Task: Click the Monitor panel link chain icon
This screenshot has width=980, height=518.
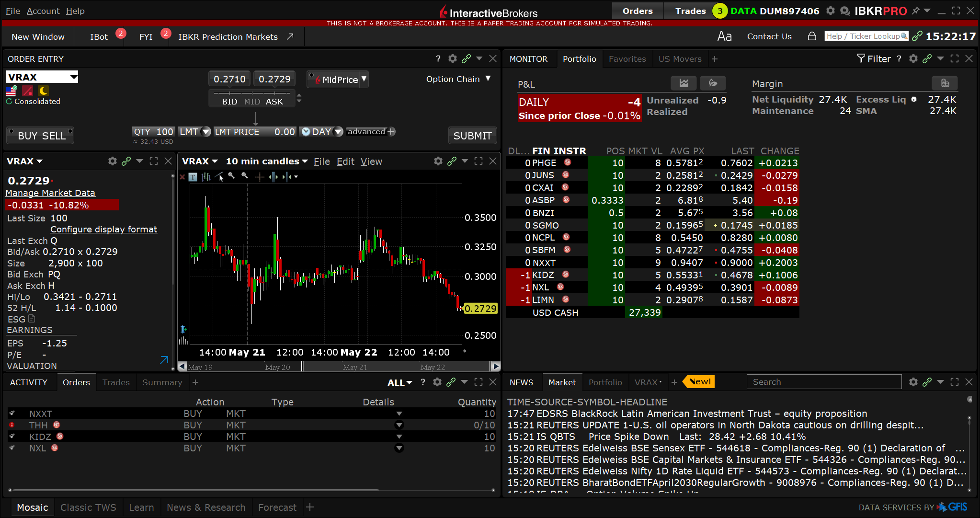Action: click(927, 58)
